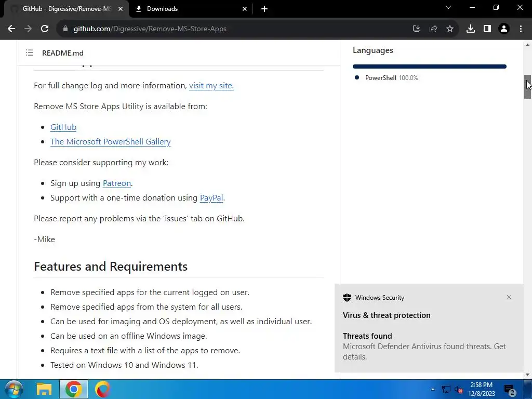This screenshot has height=399, width=532.
Task: Close the Downloads tab
Action: 245,9
